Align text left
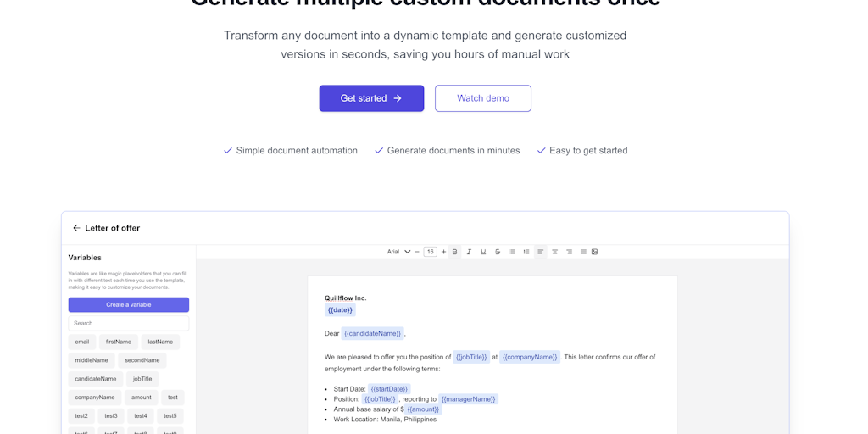Viewport: 868px width, 434px height. pos(540,252)
